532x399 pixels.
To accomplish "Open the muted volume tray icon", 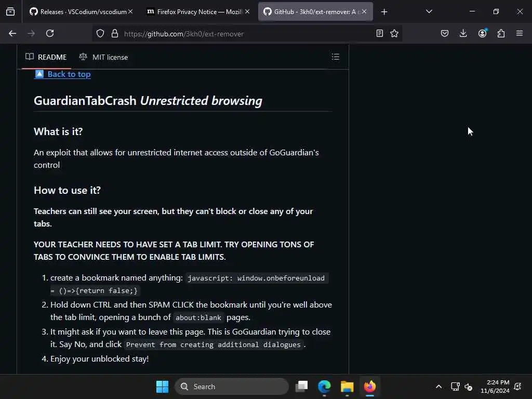I will pos(469,387).
